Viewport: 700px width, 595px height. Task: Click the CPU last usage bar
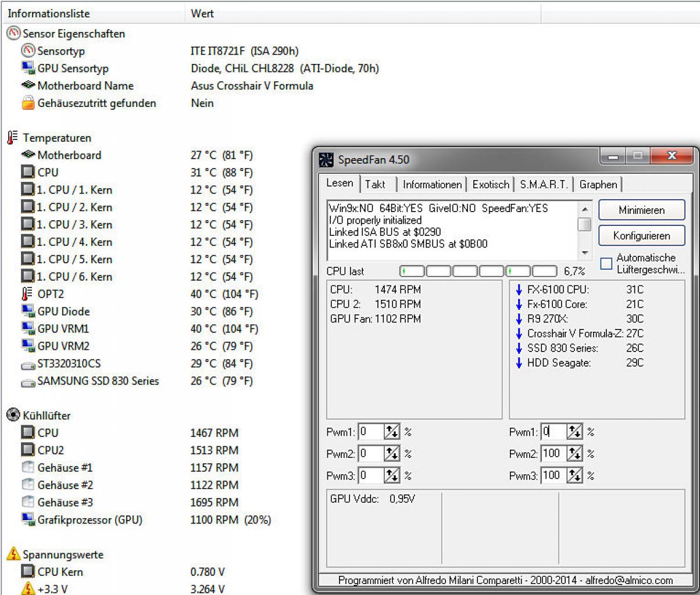(x=478, y=271)
